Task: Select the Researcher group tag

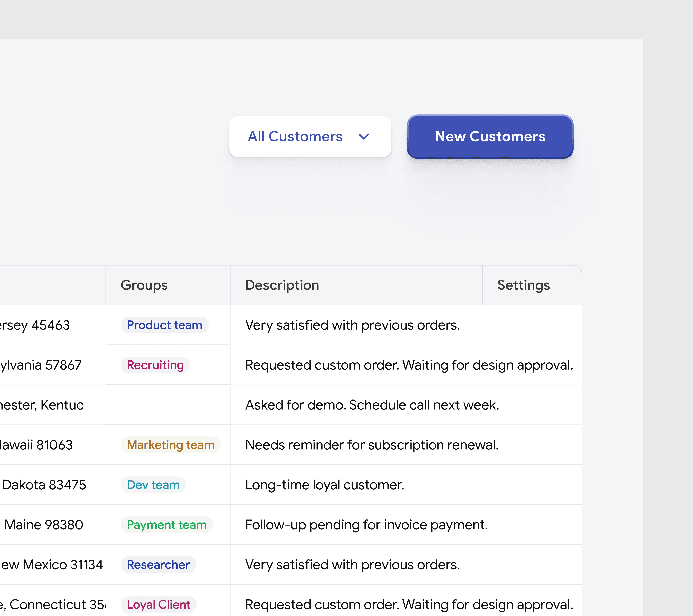Action: [x=158, y=565]
